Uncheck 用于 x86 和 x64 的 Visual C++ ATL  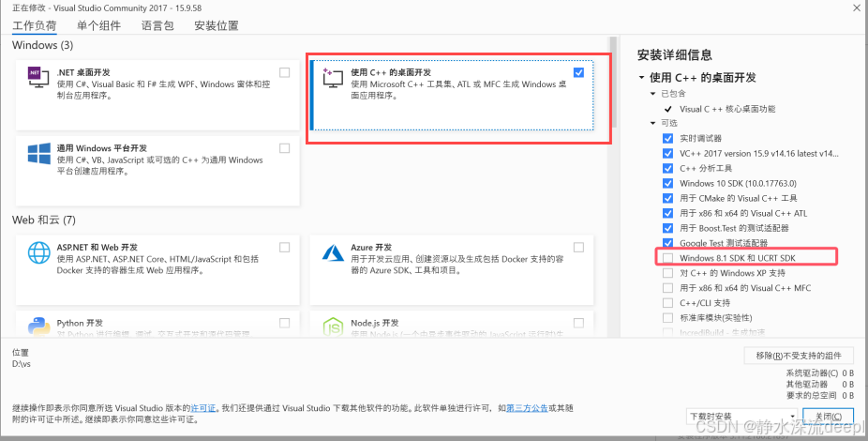point(668,213)
